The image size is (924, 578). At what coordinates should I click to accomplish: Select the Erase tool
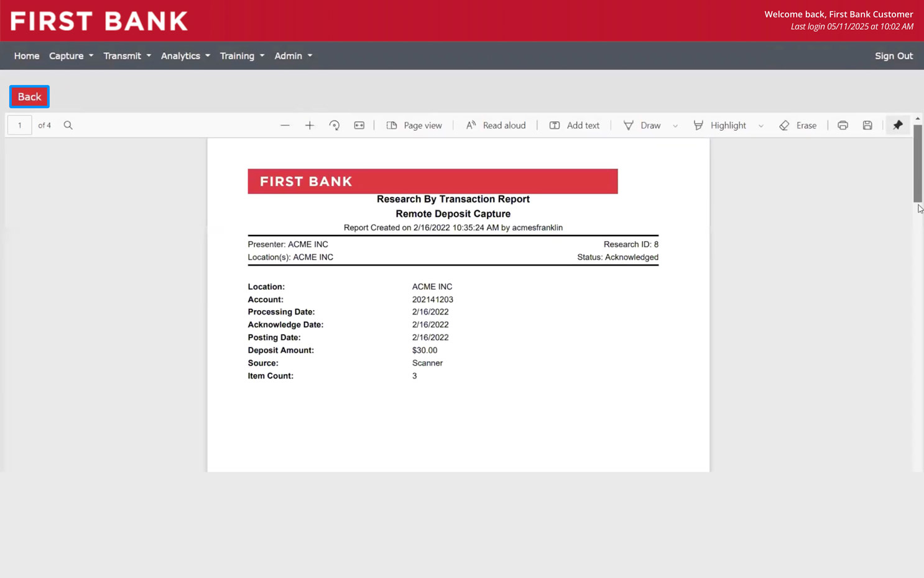[798, 126]
